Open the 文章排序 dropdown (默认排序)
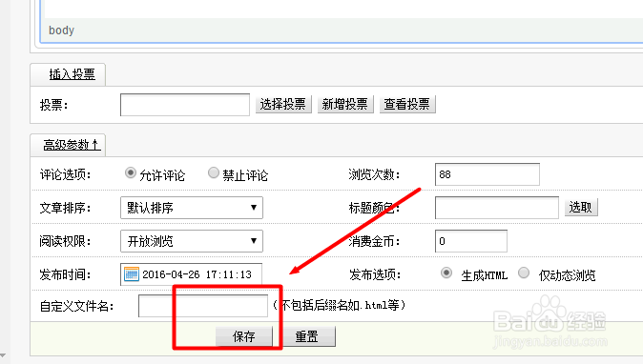Image resolution: width=643 pixels, height=364 pixels. click(x=192, y=208)
